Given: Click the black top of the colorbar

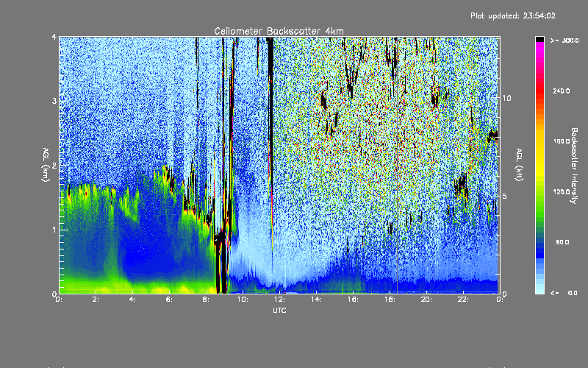Looking at the screenshot, I should click(x=539, y=39).
